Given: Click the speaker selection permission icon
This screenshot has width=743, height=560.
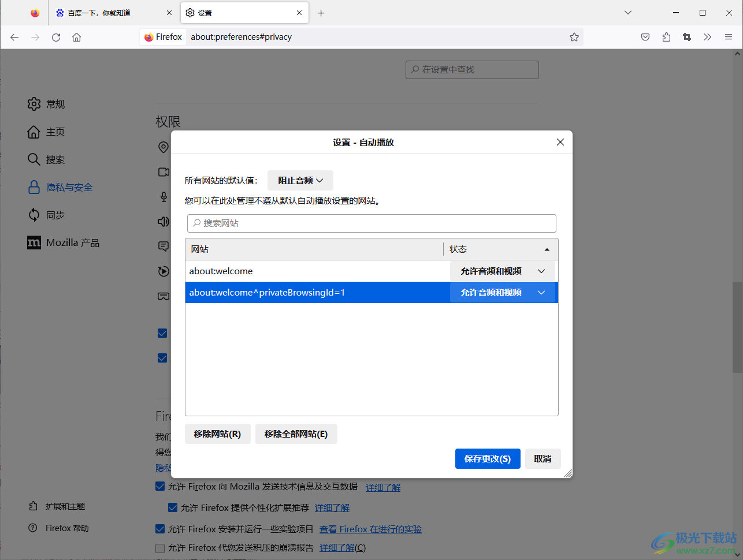Looking at the screenshot, I should pos(164,222).
